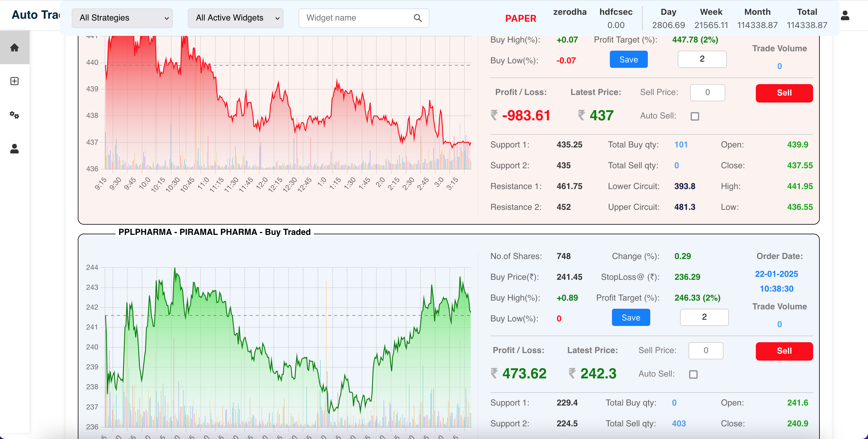868x439 pixels.
Task: Enable Auto Sell for PPLPHARMA
Action: 693,374
